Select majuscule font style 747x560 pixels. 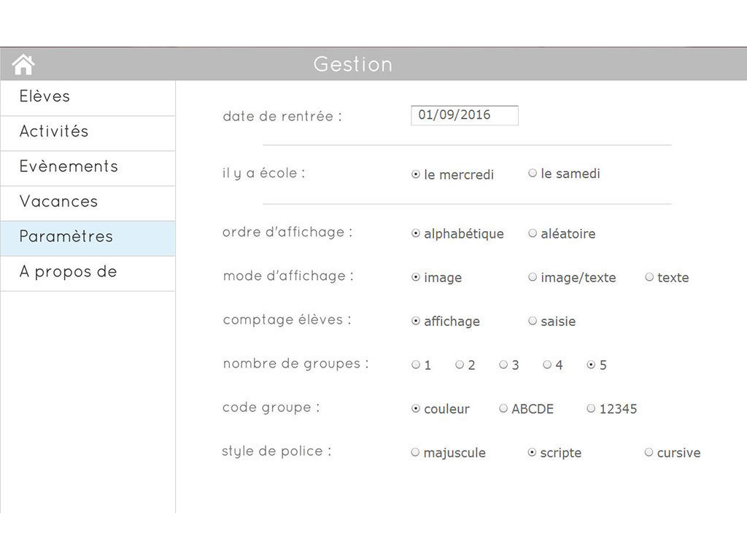(416, 452)
